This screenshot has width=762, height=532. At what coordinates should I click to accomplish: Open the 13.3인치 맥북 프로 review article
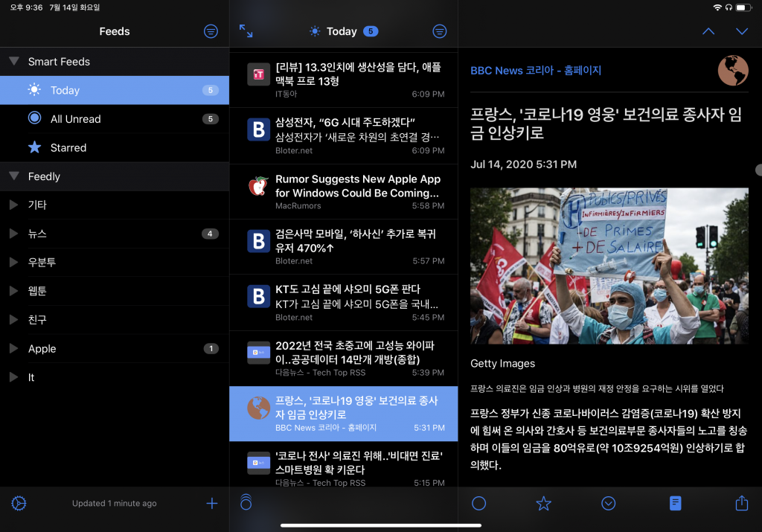click(x=344, y=80)
